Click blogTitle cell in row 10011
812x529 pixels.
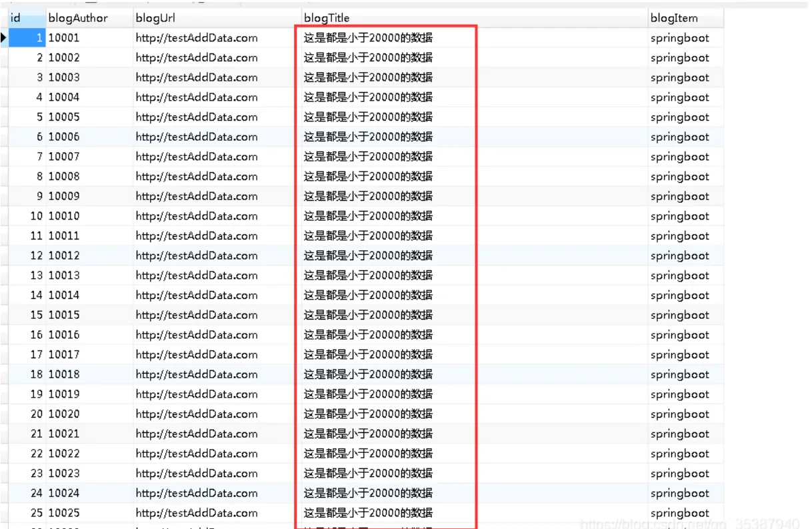[474, 236]
